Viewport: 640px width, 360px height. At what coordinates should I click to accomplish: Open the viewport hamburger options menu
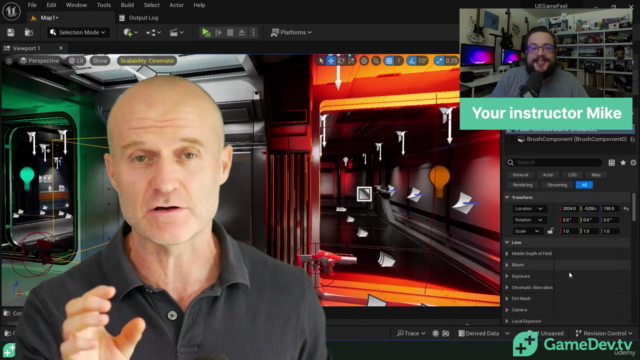9,61
